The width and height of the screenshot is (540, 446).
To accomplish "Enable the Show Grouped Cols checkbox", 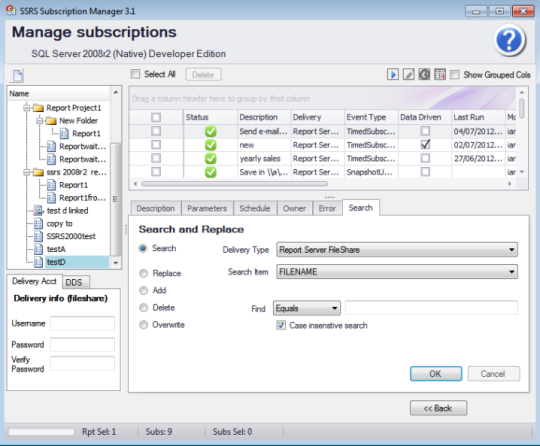I will [455, 74].
